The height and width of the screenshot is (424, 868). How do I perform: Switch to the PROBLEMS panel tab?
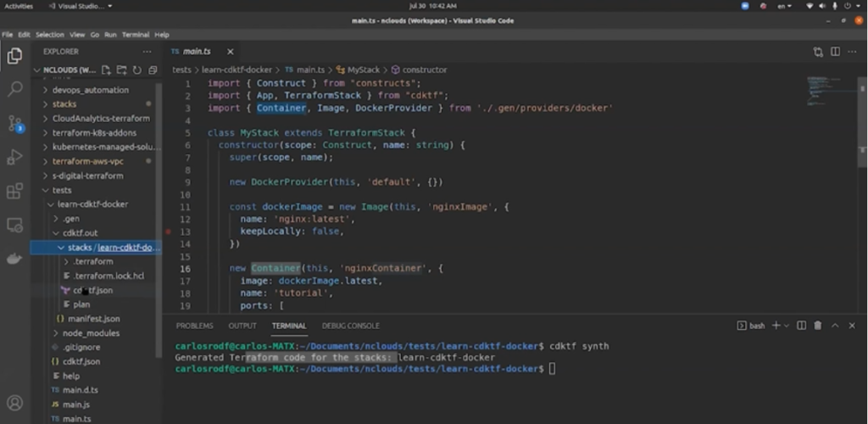(x=194, y=326)
